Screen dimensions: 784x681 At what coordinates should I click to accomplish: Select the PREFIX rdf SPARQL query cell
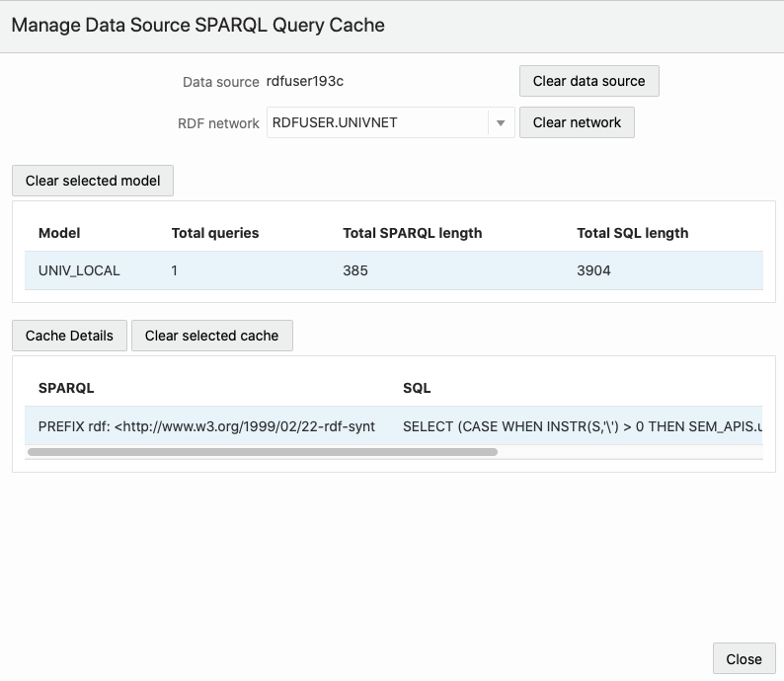pyautogui.click(x=206, y=426)
